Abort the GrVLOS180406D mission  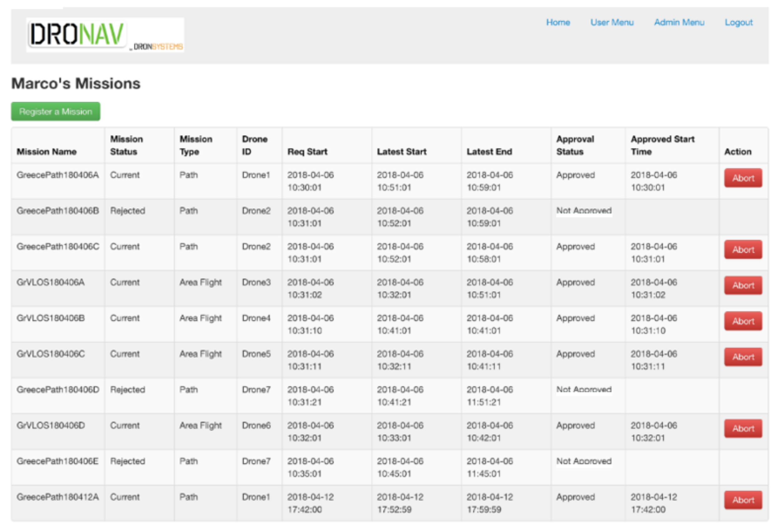743,428
